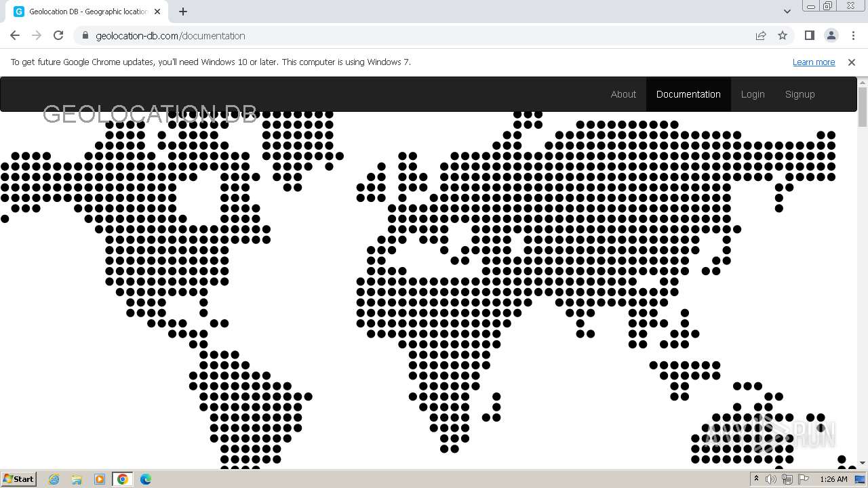868x488 pixels.
Task: Show hidden system tray icons
Action: (x=756, y=479)
